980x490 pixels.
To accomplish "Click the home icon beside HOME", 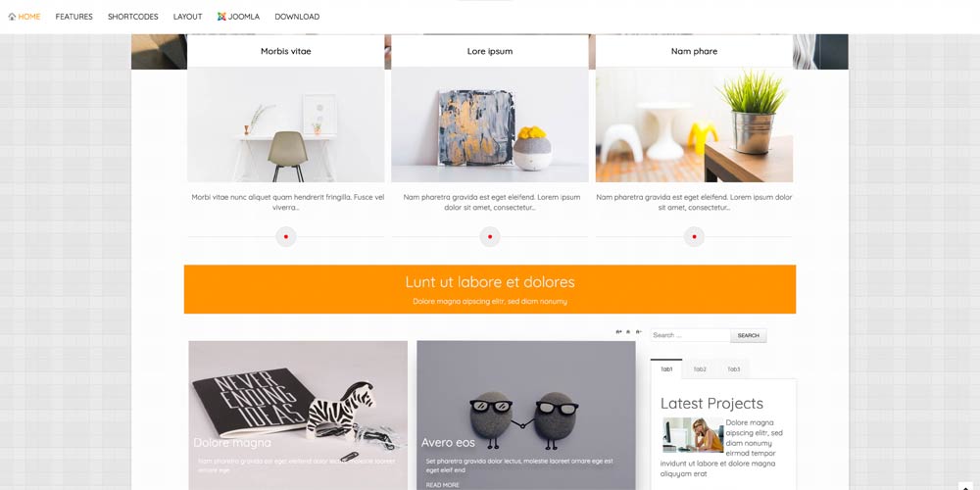I will 12,17.
